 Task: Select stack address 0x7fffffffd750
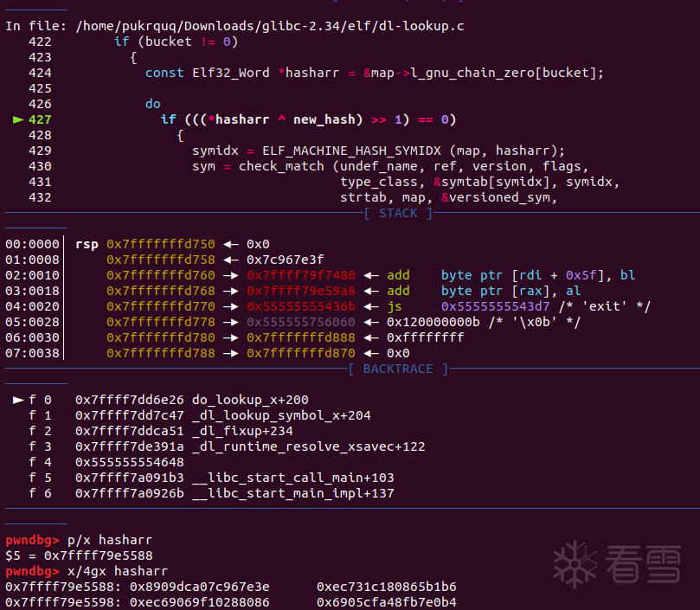tap(161, 244)
